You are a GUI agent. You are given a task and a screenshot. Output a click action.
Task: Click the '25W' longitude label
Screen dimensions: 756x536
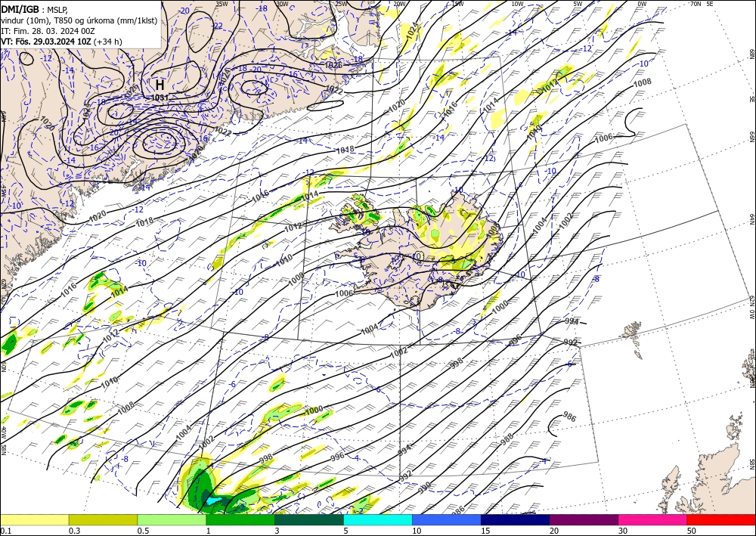point(341,4)
